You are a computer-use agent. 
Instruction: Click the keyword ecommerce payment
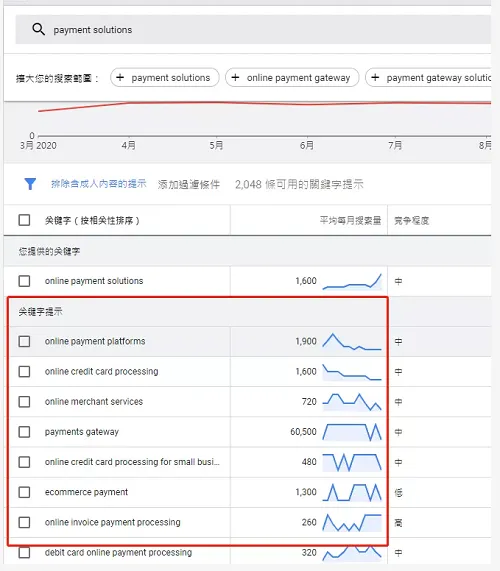coord(86,492)
